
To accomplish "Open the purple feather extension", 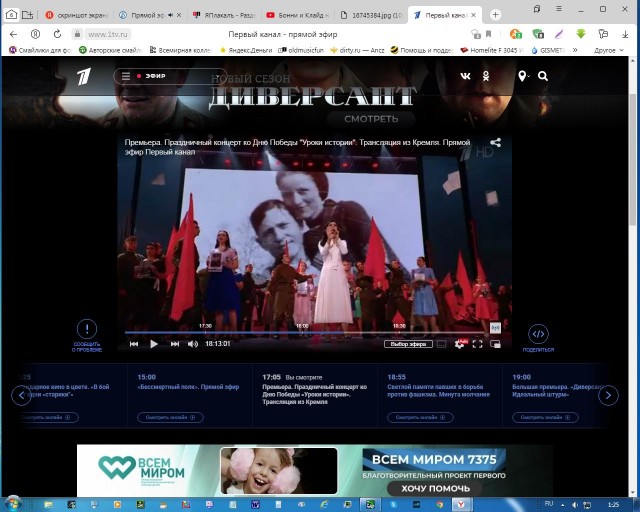I will [559, 34].
